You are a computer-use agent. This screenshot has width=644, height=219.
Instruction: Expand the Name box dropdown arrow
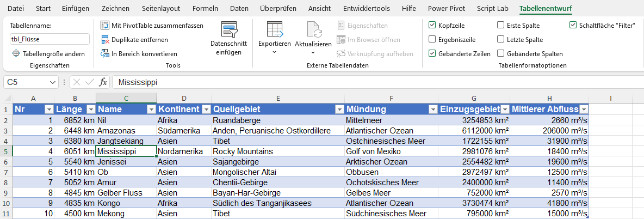(x=53, y=82)
